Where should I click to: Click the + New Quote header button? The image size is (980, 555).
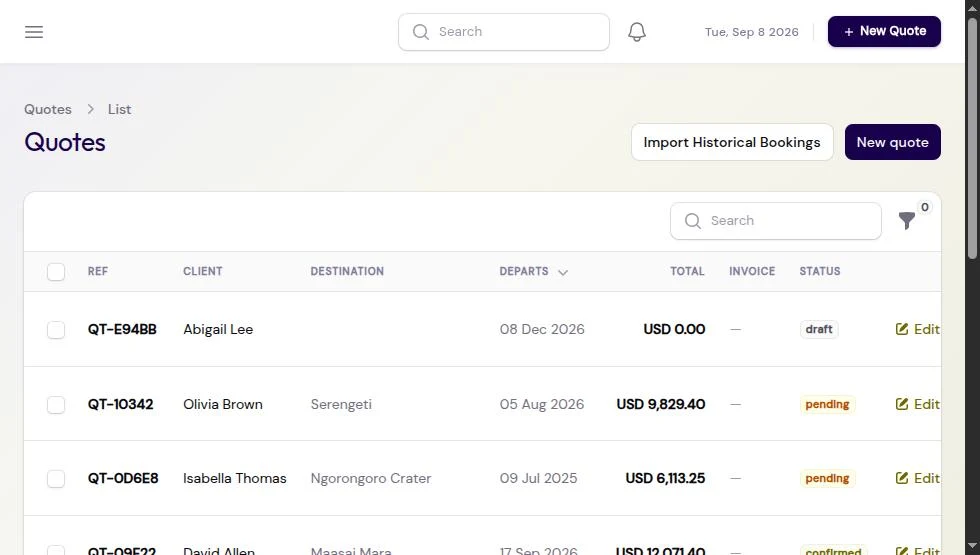[x=884, y=31]
